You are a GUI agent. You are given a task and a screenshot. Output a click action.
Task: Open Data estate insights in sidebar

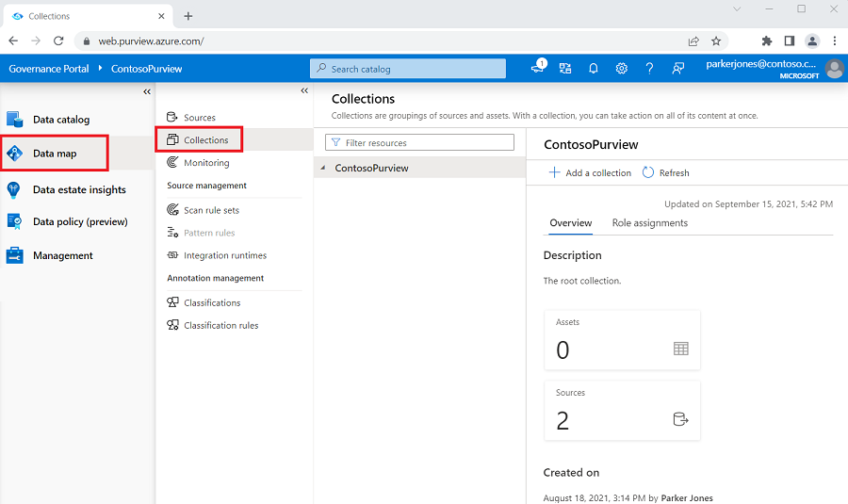[79, 189]
